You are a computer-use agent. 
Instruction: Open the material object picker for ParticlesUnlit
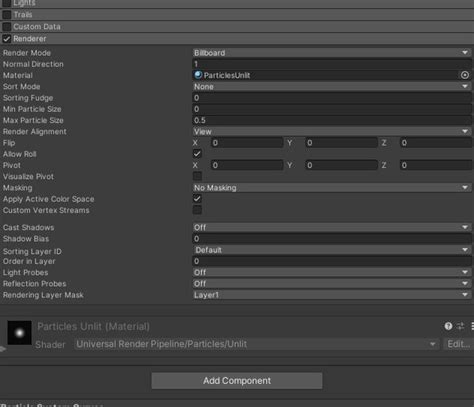[465, 75]
